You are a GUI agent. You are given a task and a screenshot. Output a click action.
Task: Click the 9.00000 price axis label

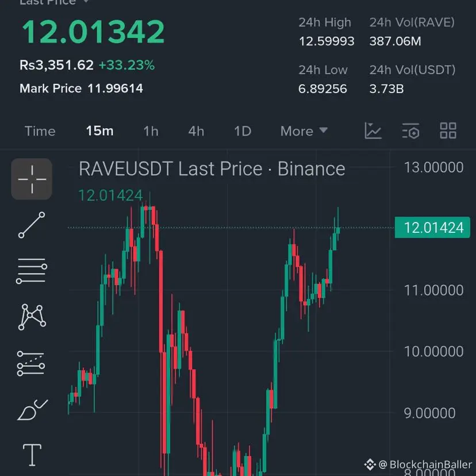[429, 413]
